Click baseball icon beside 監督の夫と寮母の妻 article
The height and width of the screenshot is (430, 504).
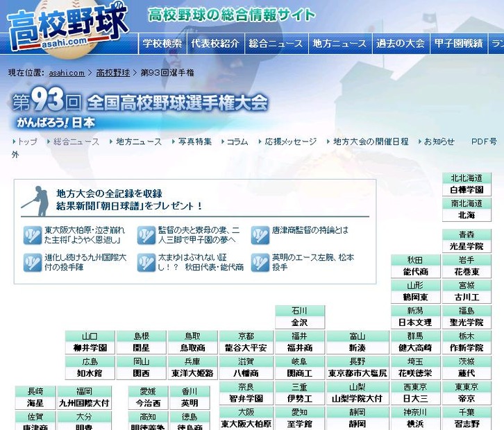coord(146,235)
